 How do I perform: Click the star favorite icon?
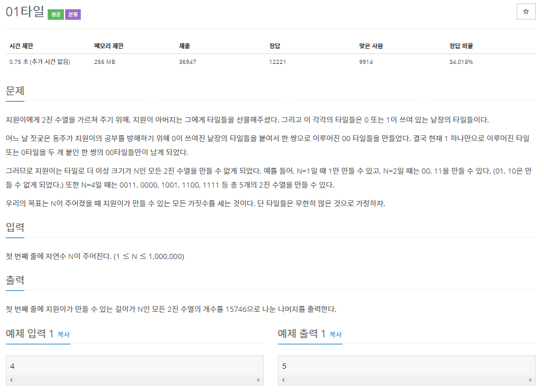pos(525,12)
